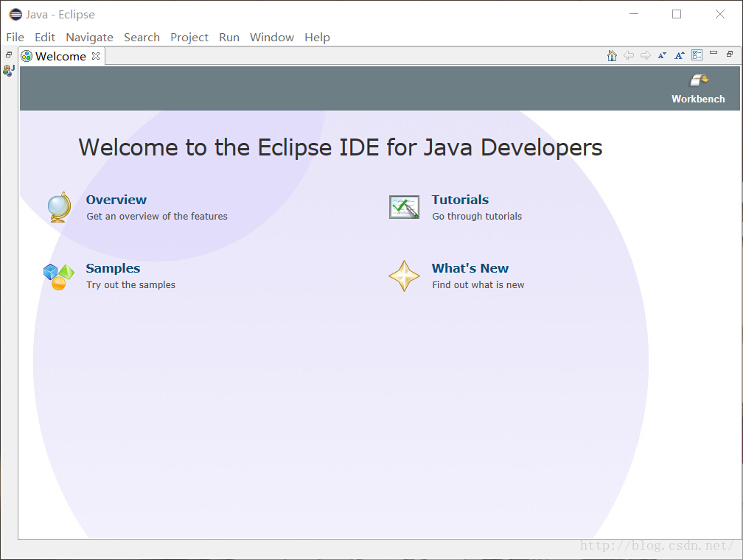Image resolution: width=743 pixels, height=560 pixels.
Task: Minimize the Eclipse window to taskbar
Action: pyautogui.click(x=634, y=14)
